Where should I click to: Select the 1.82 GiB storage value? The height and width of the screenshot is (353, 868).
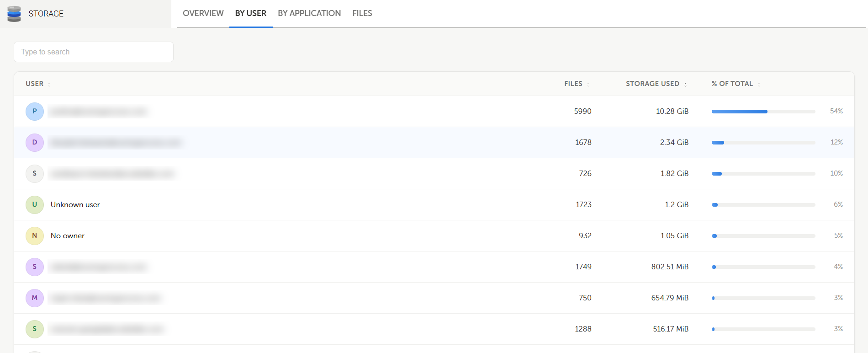[674, 174]
